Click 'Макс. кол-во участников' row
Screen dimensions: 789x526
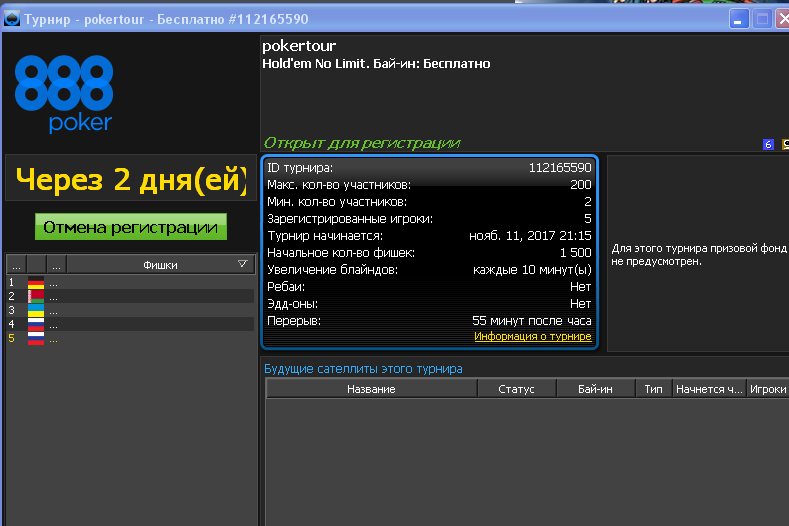coord(429,185)
